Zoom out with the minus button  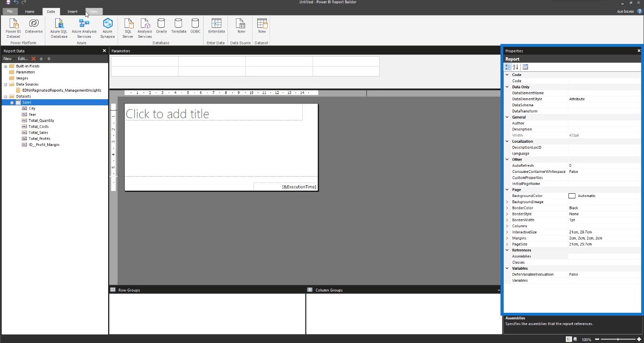pos(597,339)
